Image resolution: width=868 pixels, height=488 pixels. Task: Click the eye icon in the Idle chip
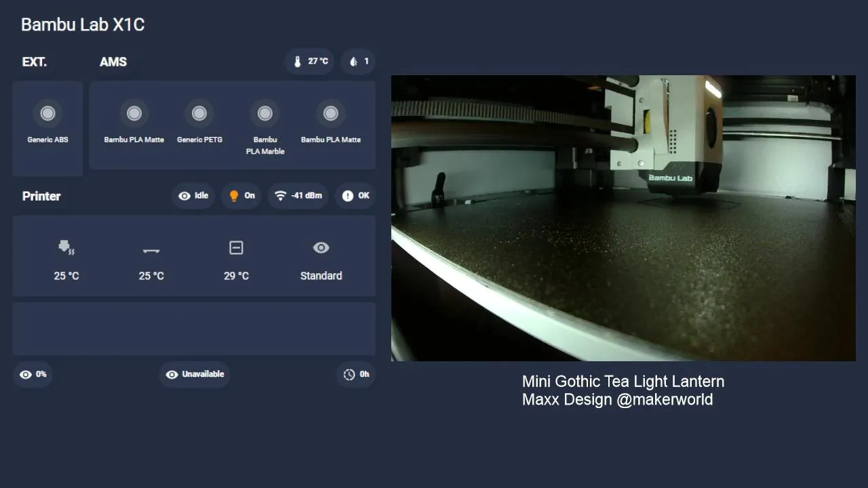pyautogui.click(x=184, y=196)
